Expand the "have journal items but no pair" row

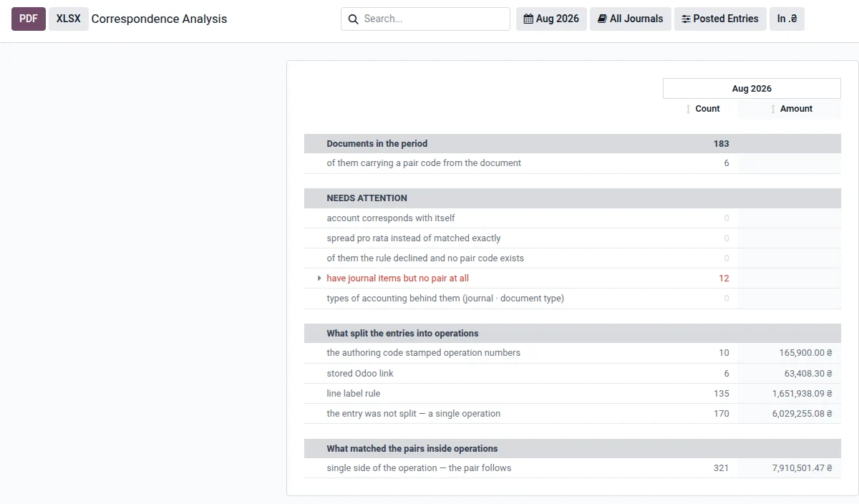pos(319,278)
